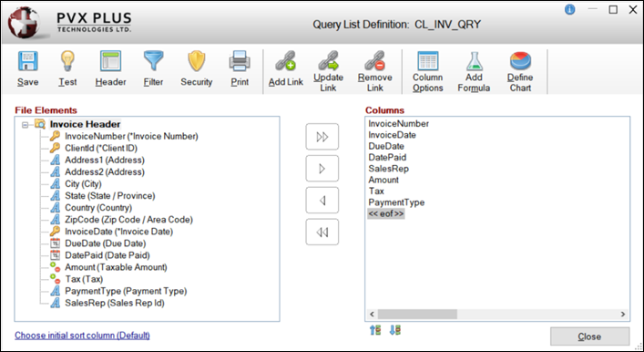Image resolution: width=644 pixels, height=352 pixels.
Task: Select Tax in Columns list
Action: pyautogui.click(x=376, y=191)
